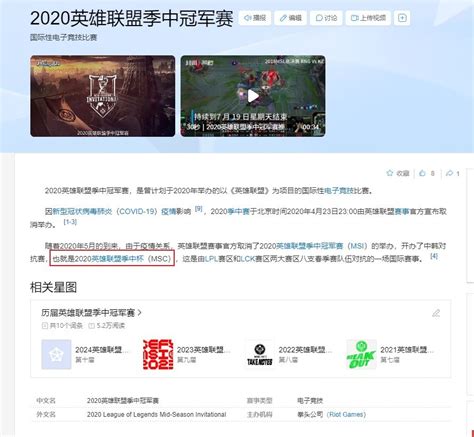This screenshot has height=437, width=474.
Task: Open the 赛事 link after 英雄联盟
Action: point(402,211)
